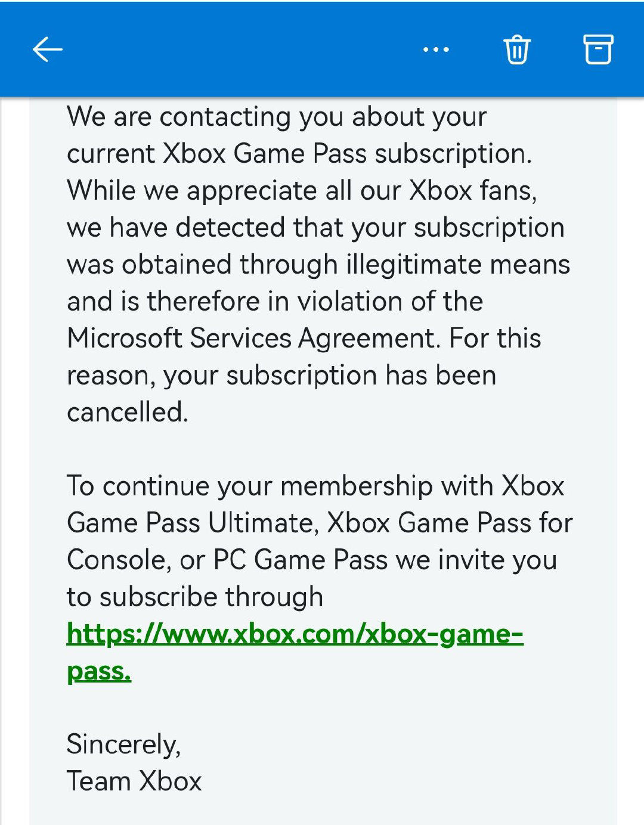
Task: Tap 'Game Pass Ultimate, Xbox Game Pass for' line
Action: coord(320,523)
